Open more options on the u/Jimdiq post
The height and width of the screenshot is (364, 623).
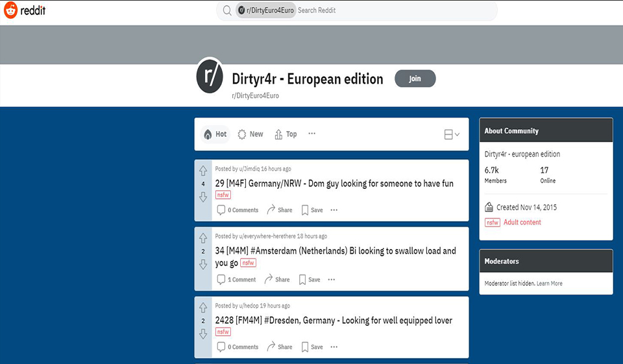click(334, 210)
